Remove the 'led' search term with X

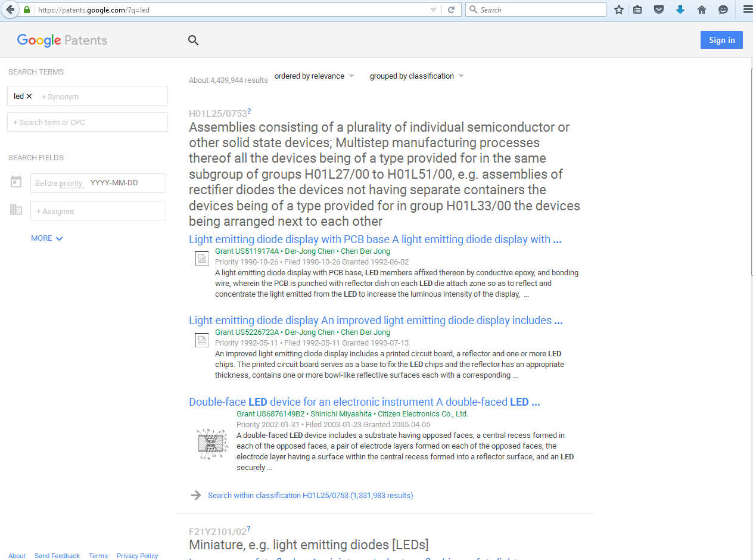(x=29, y=97)
